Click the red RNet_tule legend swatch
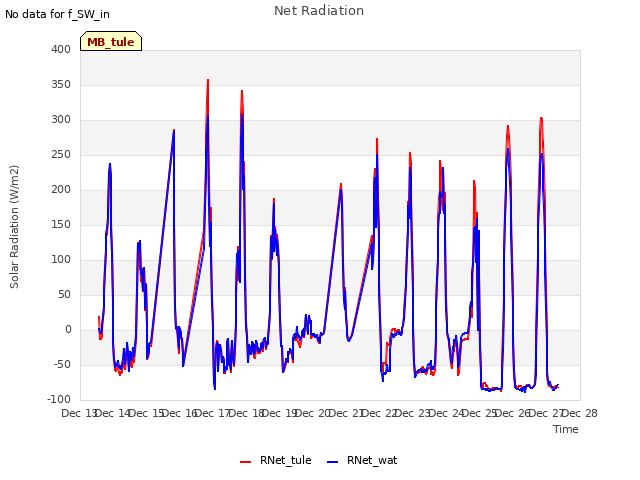 pos(245,461)
